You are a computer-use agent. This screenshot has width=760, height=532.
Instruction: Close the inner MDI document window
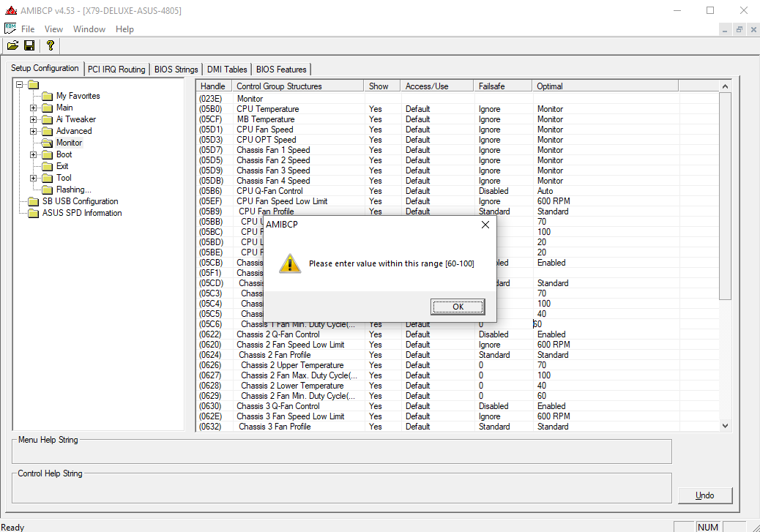753,29
